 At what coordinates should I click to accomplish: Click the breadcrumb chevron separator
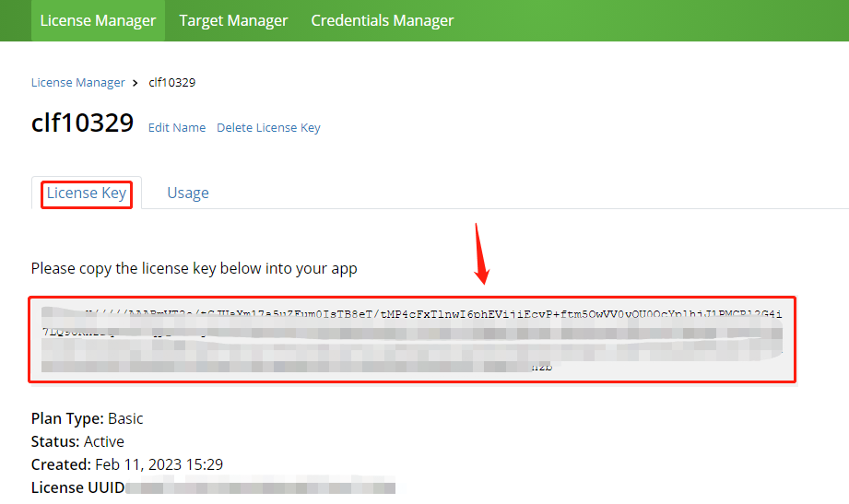136,82
